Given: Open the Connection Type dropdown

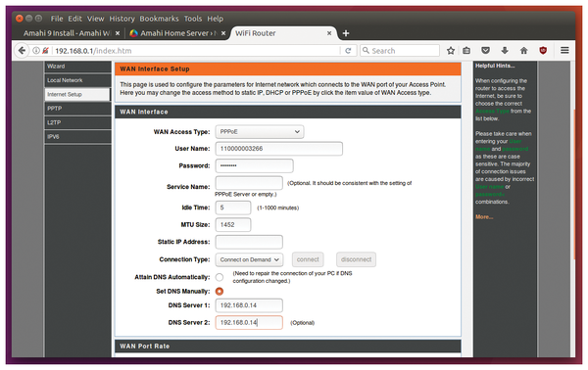Looking at the screenshot, I should click(249, 259).
